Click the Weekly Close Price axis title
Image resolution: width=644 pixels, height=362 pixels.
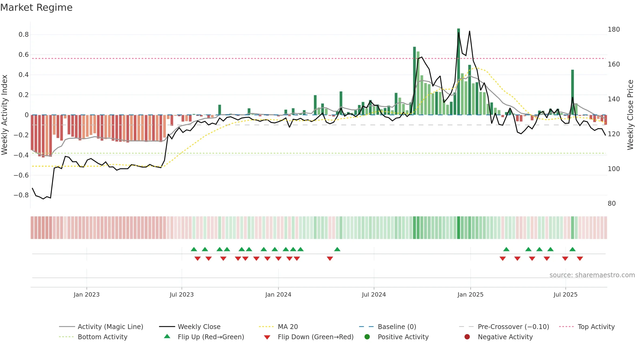pyautogui.click(x=630, y=115)
